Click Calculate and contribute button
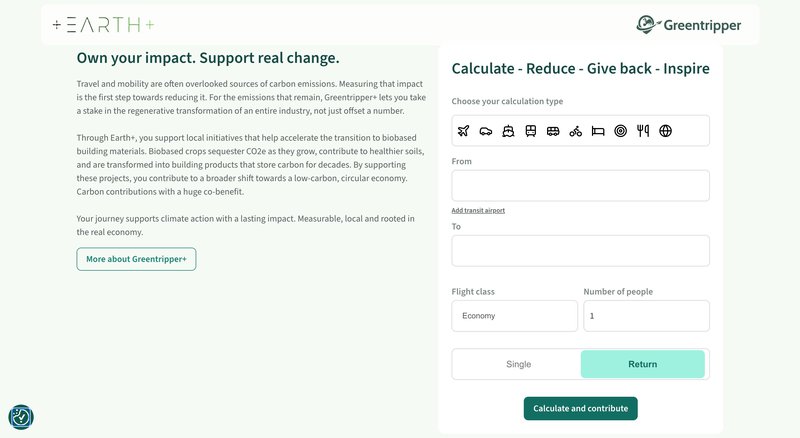The height and width of the screenshot is (438, 800). tap(581, 408)
